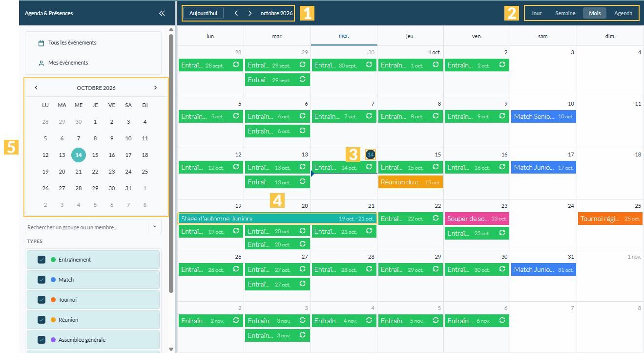Click the recurrence icon on 7 oct. training
Screen dimensions: 644x353
pos(369,116)
